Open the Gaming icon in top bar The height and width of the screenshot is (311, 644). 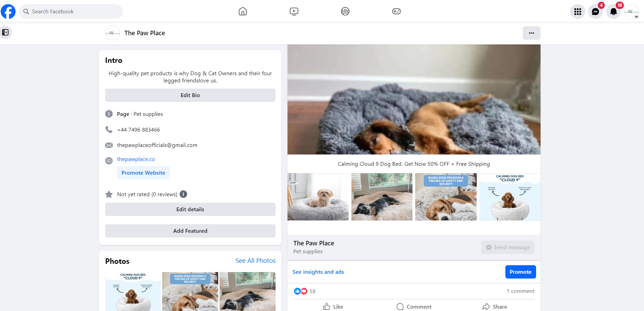396,11
